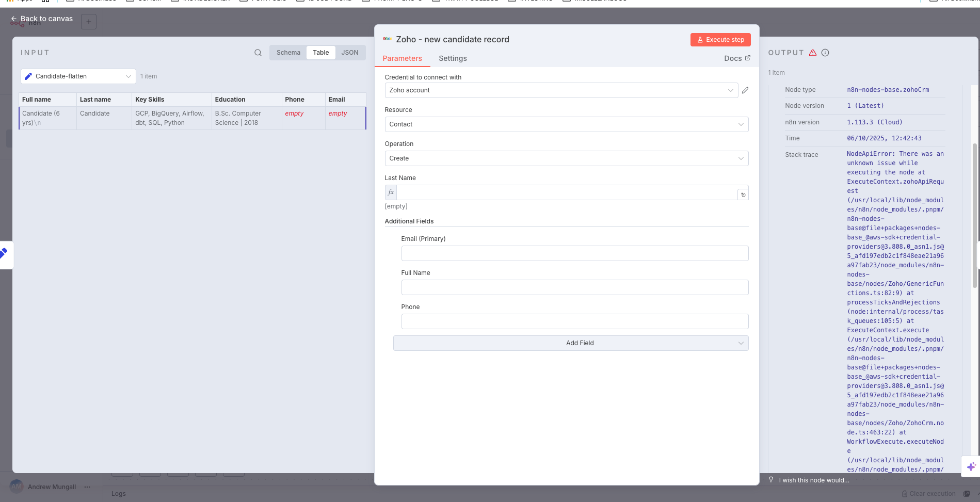Go back to canvas
The width and height of the screenshot is (980, 502).
[42, 19]
